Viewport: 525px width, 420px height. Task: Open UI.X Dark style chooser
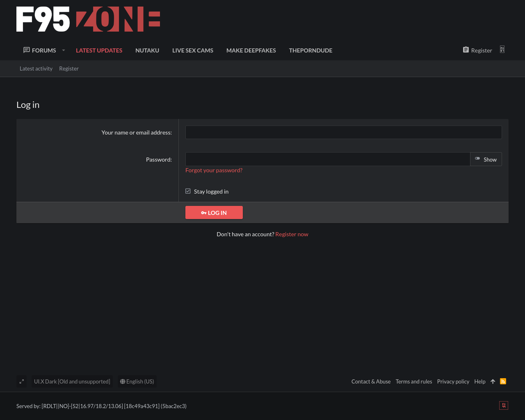pos(72,381)
